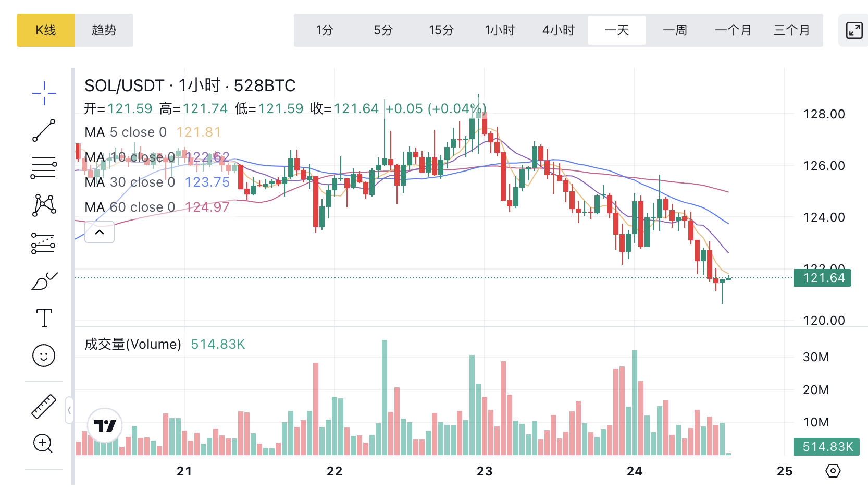Viewport: 868px width, 489px height.
Task: Choose the 一周 timeframe
Action: pyautogui.click(x=675, y=30)
